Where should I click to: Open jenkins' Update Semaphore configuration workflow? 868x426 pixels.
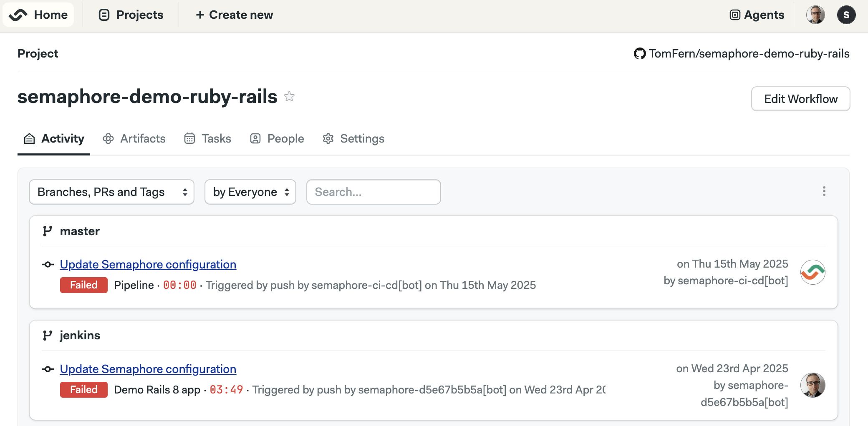tap(148, 369)
